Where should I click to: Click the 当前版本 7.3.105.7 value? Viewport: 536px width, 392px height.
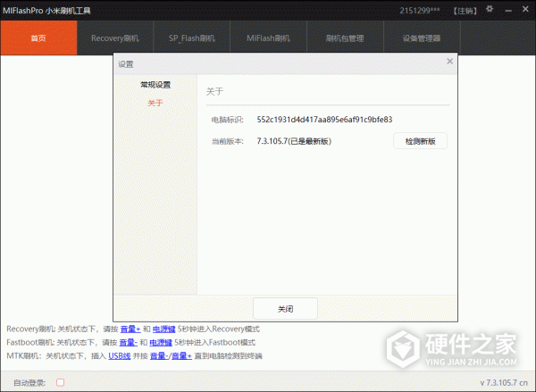[294, 141]
